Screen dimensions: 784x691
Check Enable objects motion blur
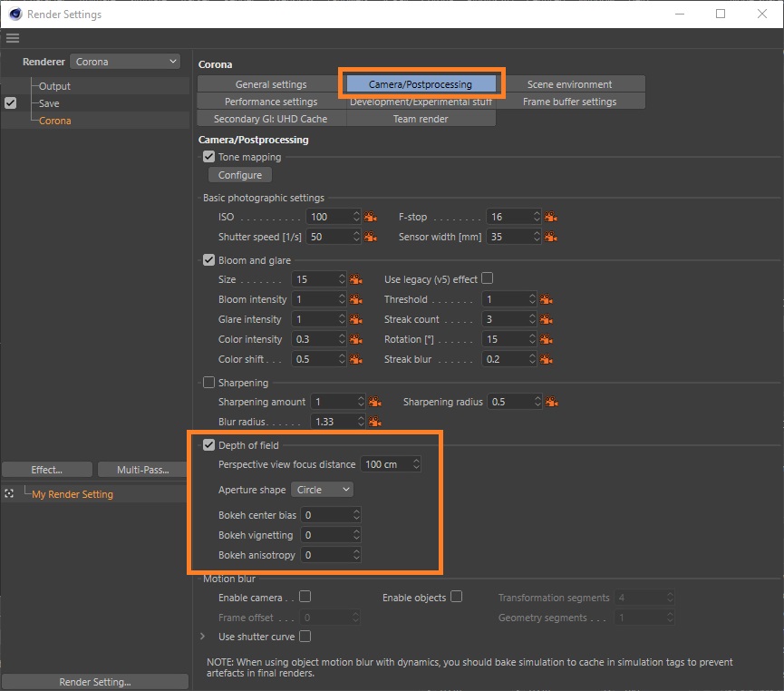(456, 597)
